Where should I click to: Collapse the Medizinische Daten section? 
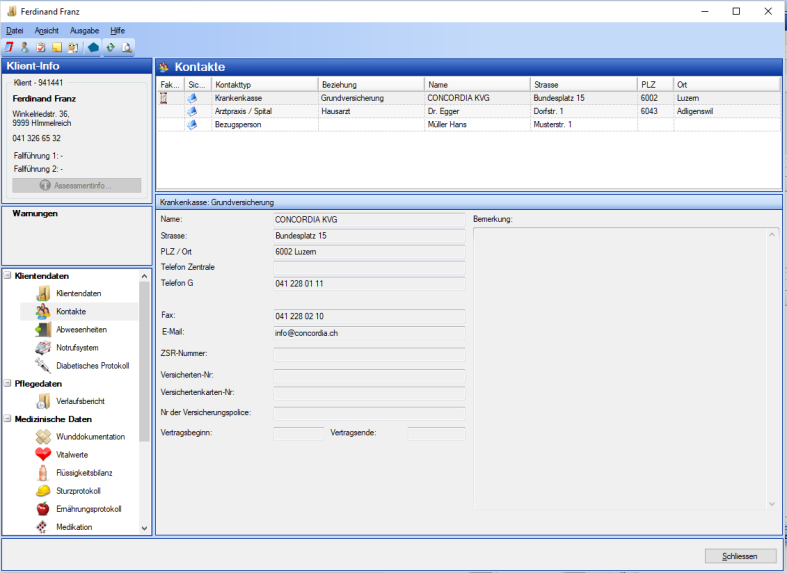7,419
